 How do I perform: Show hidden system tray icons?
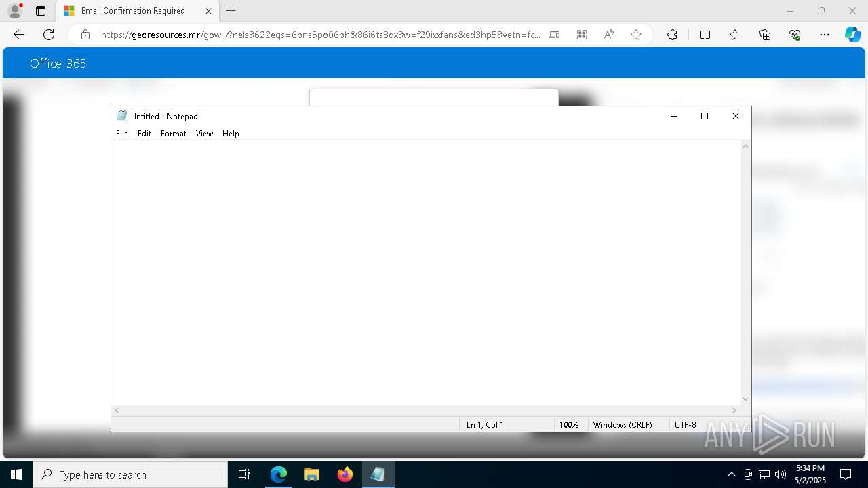731,474
